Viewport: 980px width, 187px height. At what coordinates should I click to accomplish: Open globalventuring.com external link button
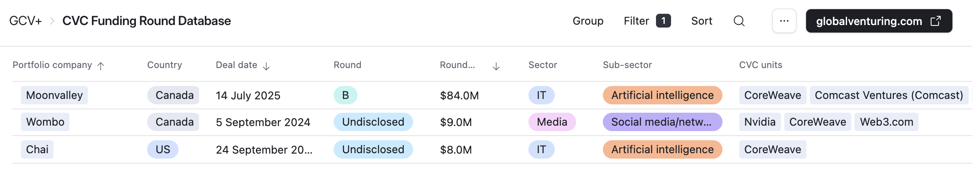(878, 21)
